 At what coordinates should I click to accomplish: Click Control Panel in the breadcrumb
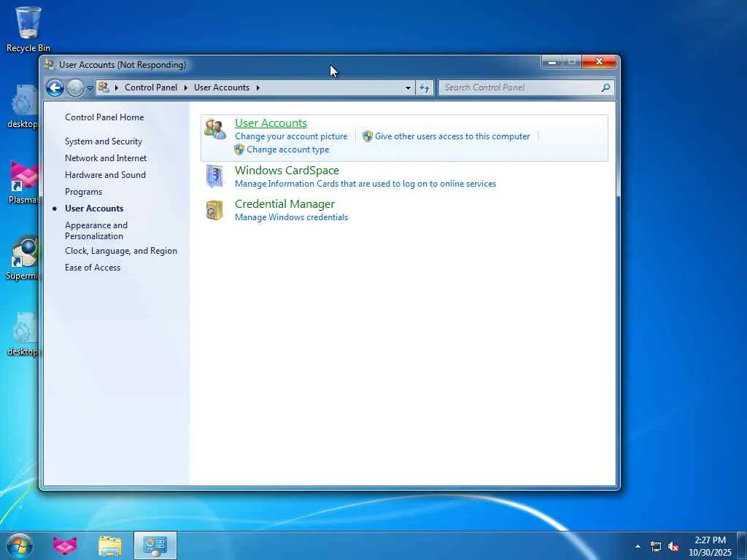pyautogui.click(x=150, y=87)
